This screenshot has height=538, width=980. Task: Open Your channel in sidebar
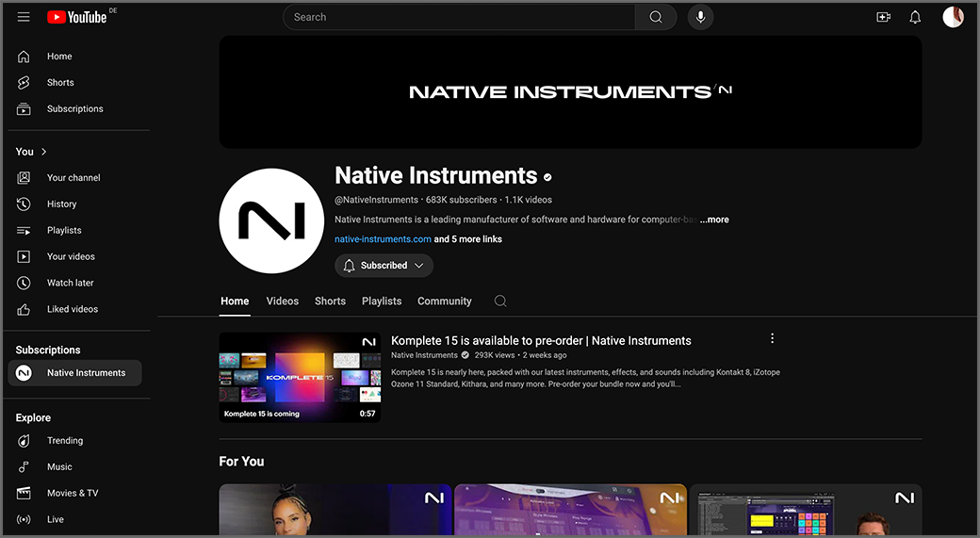tap(75, 177)
